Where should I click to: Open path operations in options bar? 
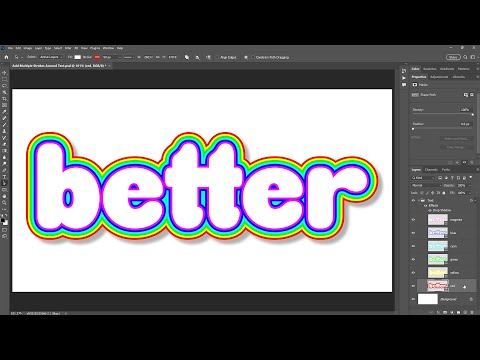coord(187,57)
